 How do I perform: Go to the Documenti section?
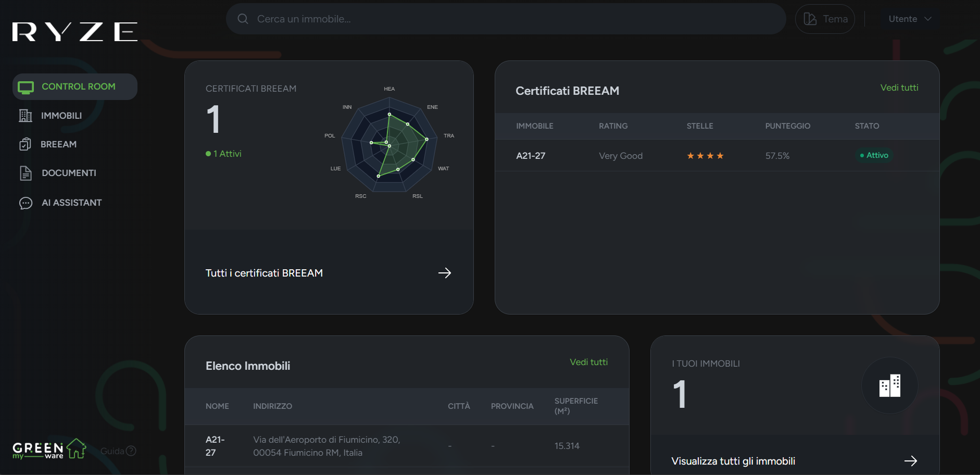pos(69,173)
